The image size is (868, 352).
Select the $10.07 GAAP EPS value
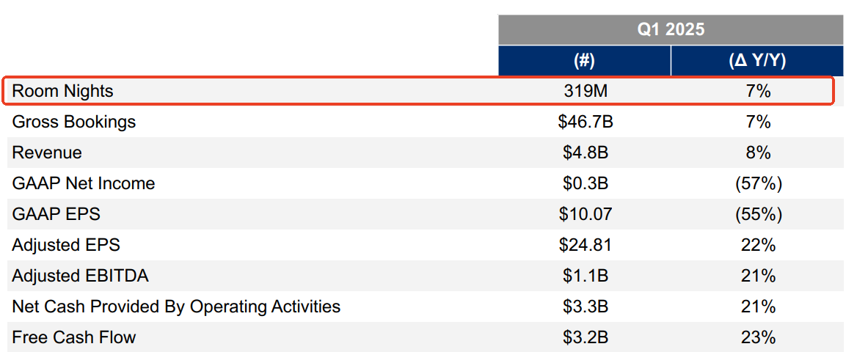coord(585,214)
